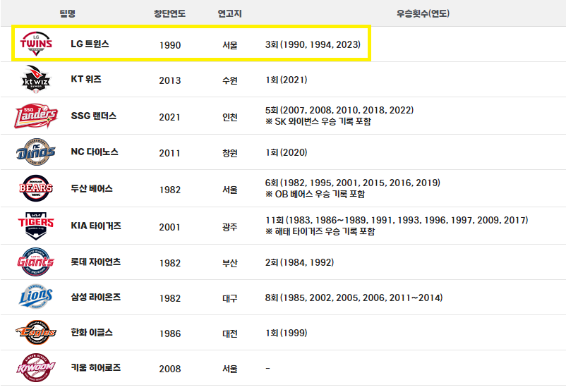
Task: Click the Doosan Bears team logo
Action: (x=36, y=188)
